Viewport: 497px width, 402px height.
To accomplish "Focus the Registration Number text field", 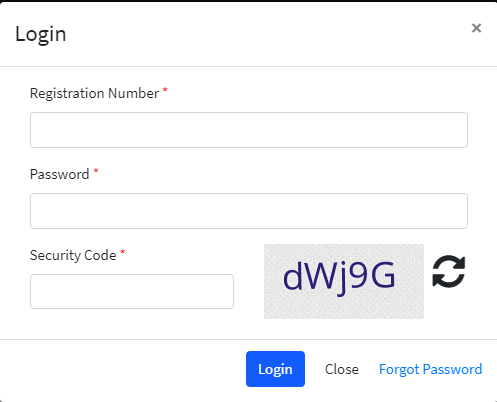I will 249,130.
